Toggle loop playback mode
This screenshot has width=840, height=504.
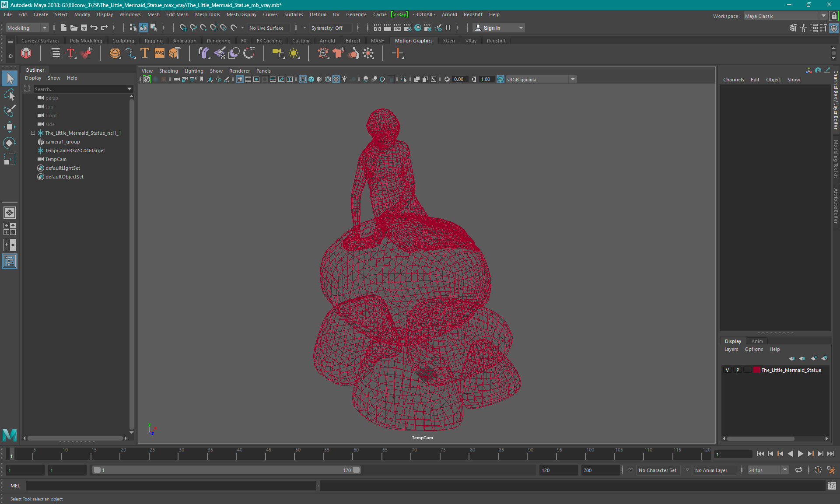click(799, 470)
